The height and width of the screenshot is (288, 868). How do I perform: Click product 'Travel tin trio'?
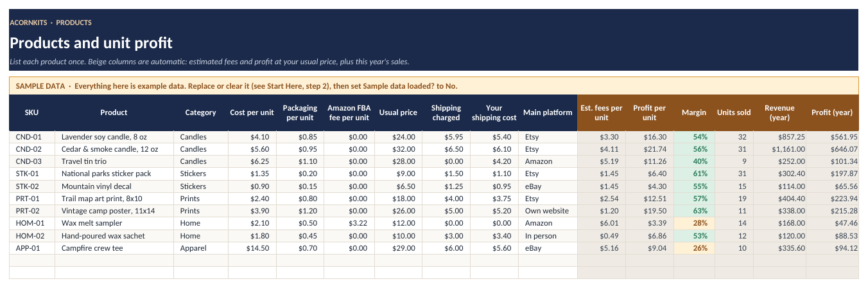[x=114, y=161]
